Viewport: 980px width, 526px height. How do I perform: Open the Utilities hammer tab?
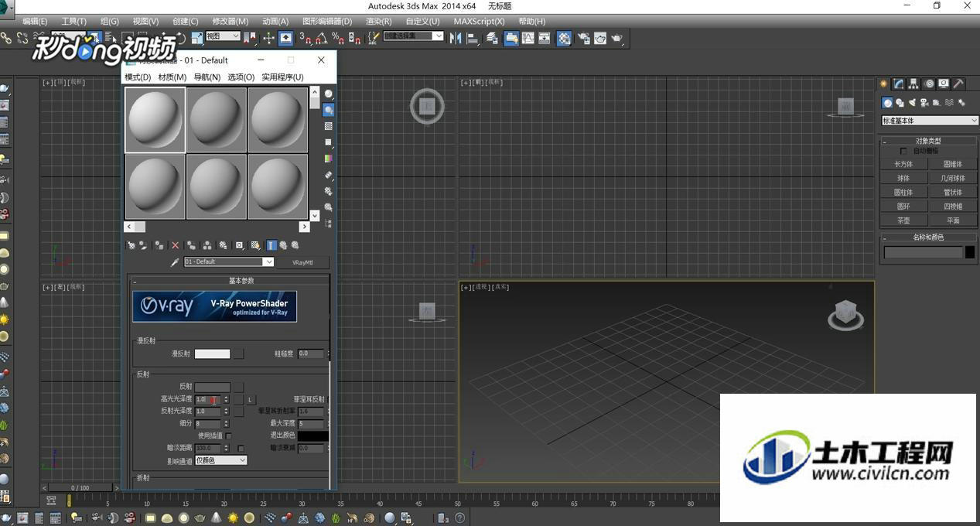(958, 84)
